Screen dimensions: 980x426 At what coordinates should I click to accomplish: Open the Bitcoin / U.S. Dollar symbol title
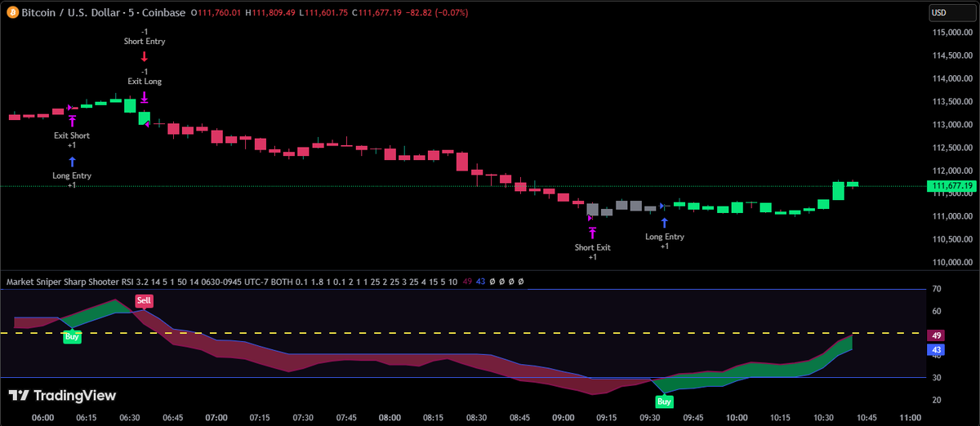pos(70,13)
